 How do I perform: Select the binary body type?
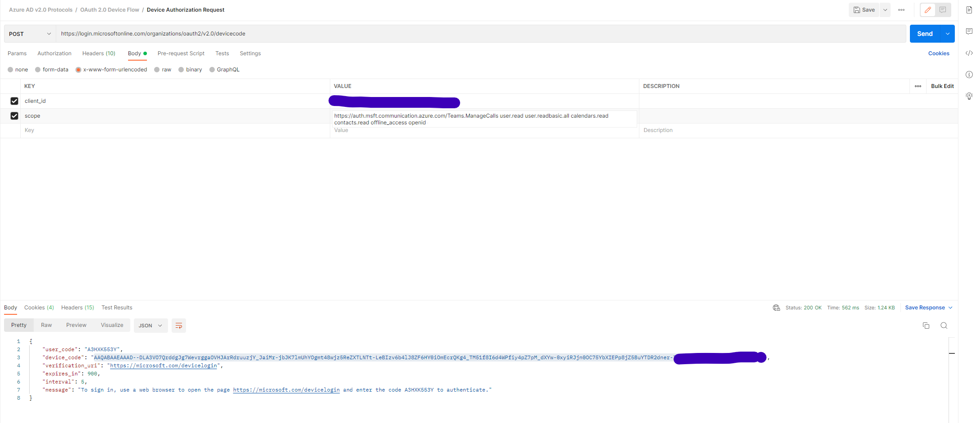(x=190, y=70)
